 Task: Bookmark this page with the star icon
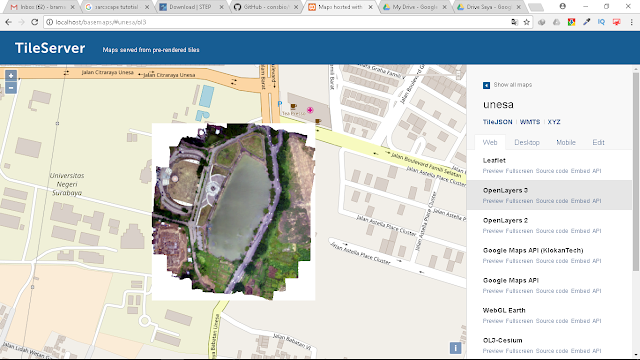coord(527,22)
